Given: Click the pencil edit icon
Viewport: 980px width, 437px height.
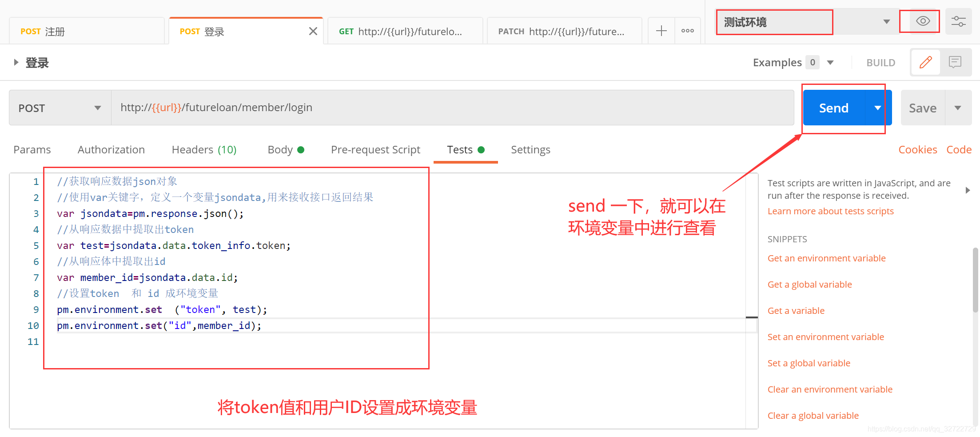Looking at the screenshot, I should tap(926, 62).
